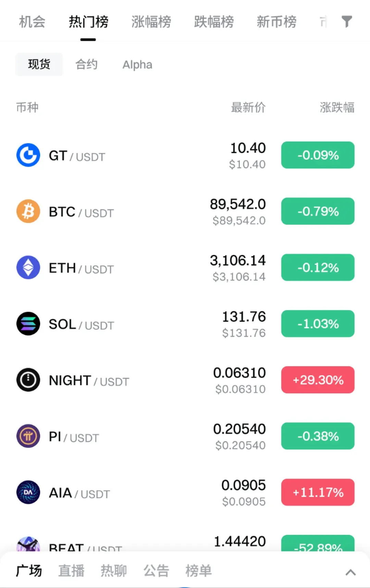Switch to 涨幅榜 tab
This screenshot has height=588, width=370.
[151, 22]
